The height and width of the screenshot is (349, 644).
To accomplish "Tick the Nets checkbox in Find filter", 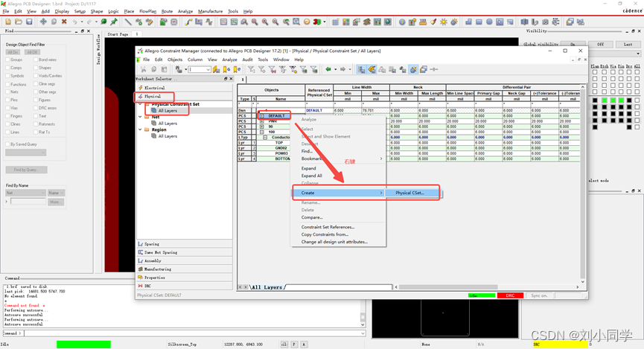I will [7, 92].
